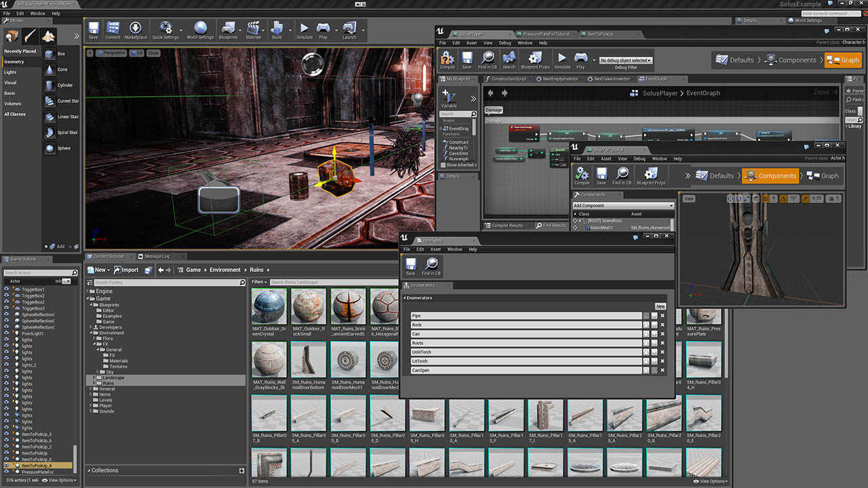This screenshot has height=488, width=868.
Task: Open the debug object selection dropdown
Action: (x=625, y=60)
